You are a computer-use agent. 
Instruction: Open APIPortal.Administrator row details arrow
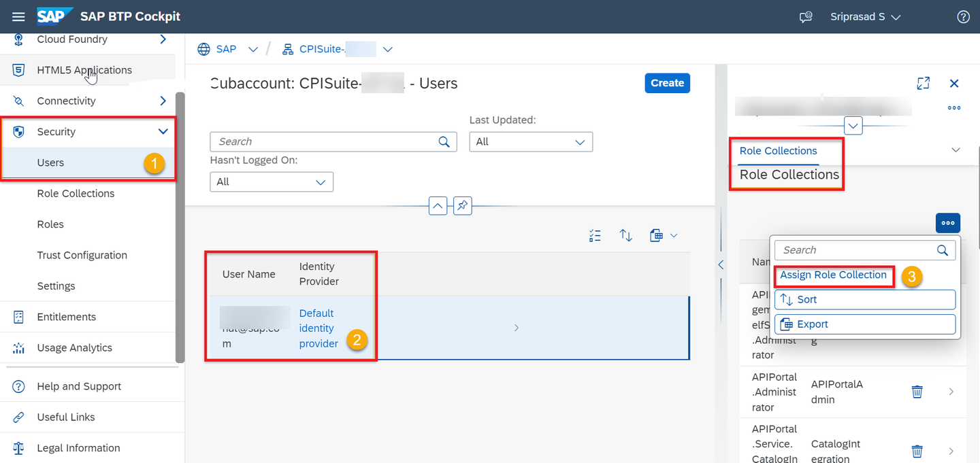tap(951, 392)
